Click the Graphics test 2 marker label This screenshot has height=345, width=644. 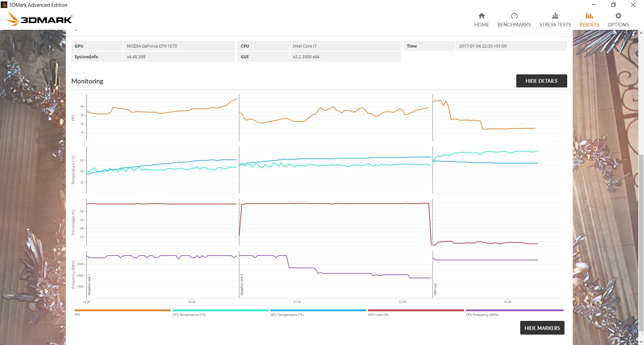tap(241, 284)
